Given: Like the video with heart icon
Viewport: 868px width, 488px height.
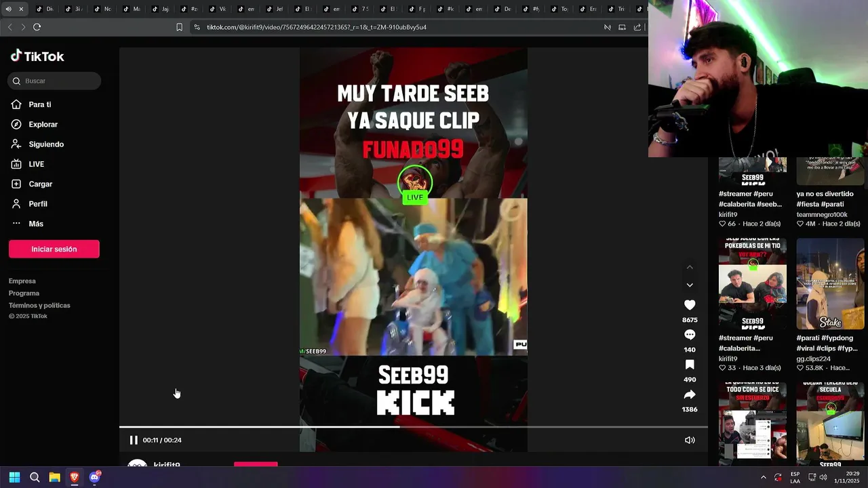Looking at the screenshot, I should pos(690,305).
